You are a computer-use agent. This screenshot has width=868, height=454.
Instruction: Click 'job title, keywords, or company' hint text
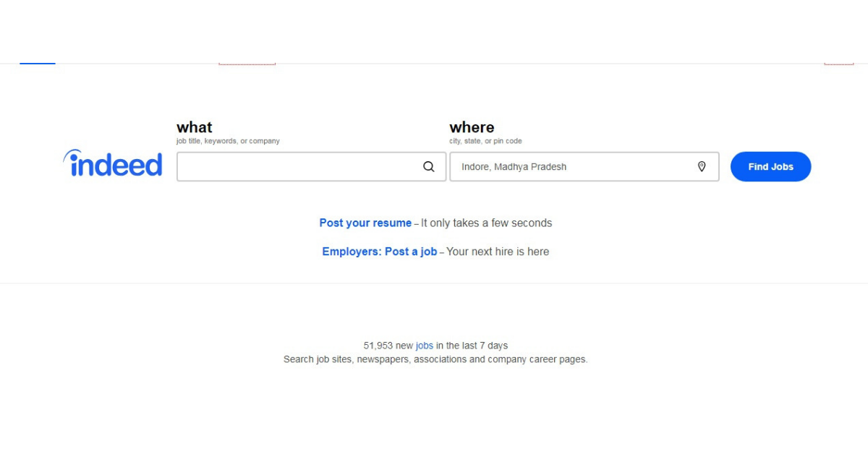coord(228,141)
